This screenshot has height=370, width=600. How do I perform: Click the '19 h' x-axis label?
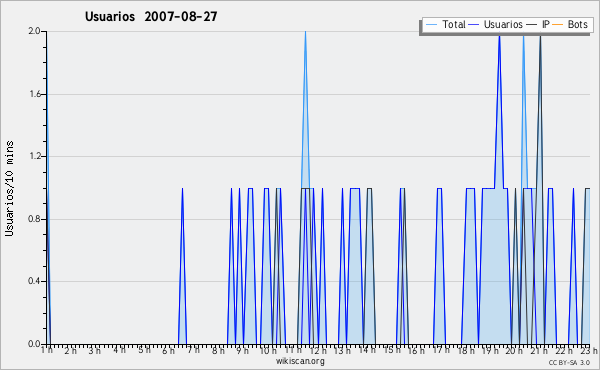490,350
